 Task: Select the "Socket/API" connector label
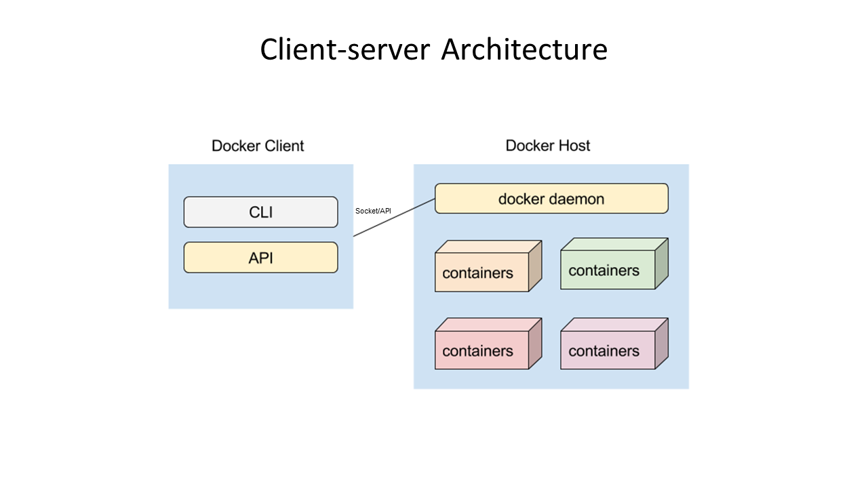(373, 211)
